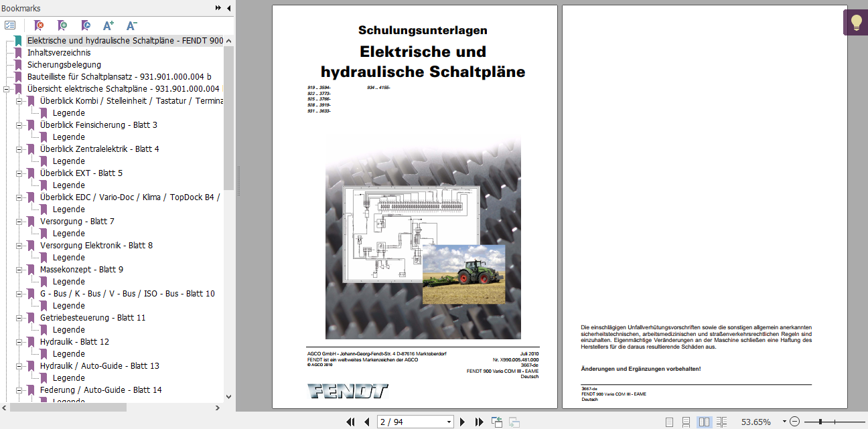This screenshot has width=868, height=429.
Task: Go to the next page
Action: coord(462,422)
